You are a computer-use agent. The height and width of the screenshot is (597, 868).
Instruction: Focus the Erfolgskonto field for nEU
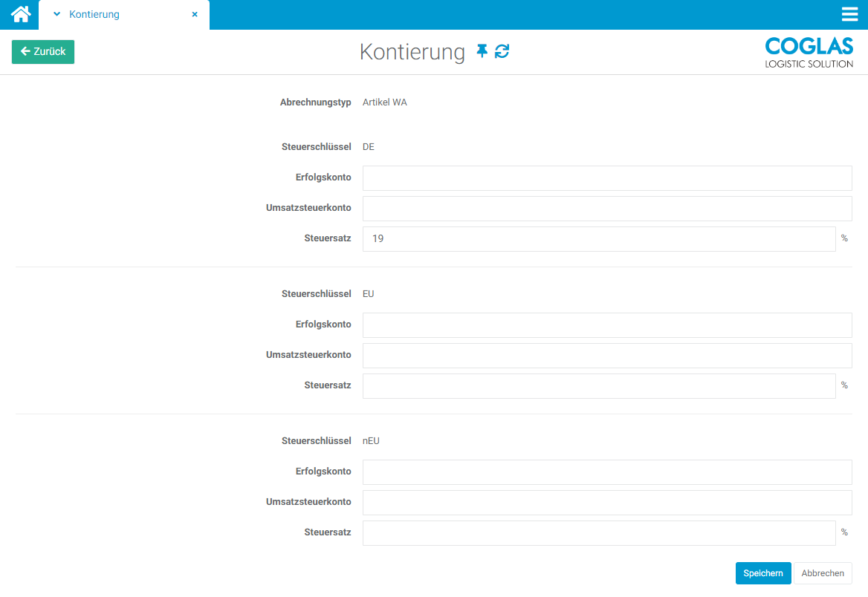tap(606, 472)
